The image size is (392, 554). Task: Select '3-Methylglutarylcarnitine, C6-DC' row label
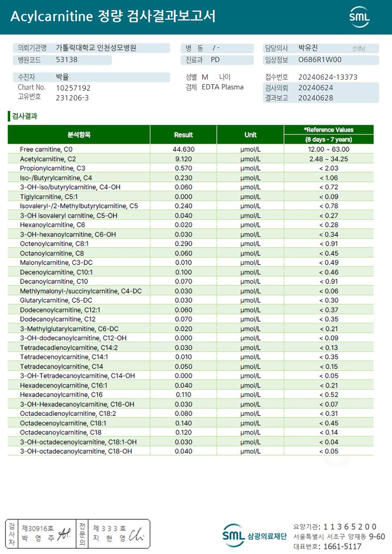[x=69, y=329]
